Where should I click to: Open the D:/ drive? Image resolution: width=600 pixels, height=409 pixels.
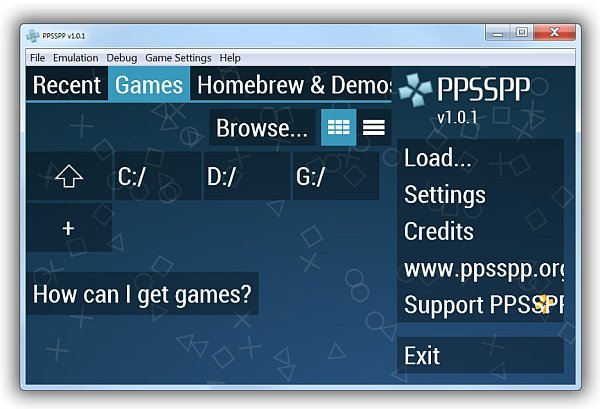pyautogui.click(x=247, y=176)
